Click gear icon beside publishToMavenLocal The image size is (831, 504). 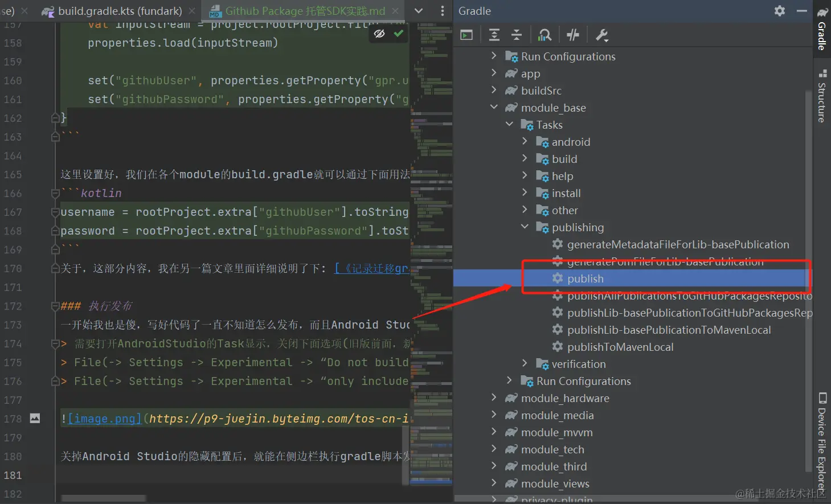pos(558,346)
